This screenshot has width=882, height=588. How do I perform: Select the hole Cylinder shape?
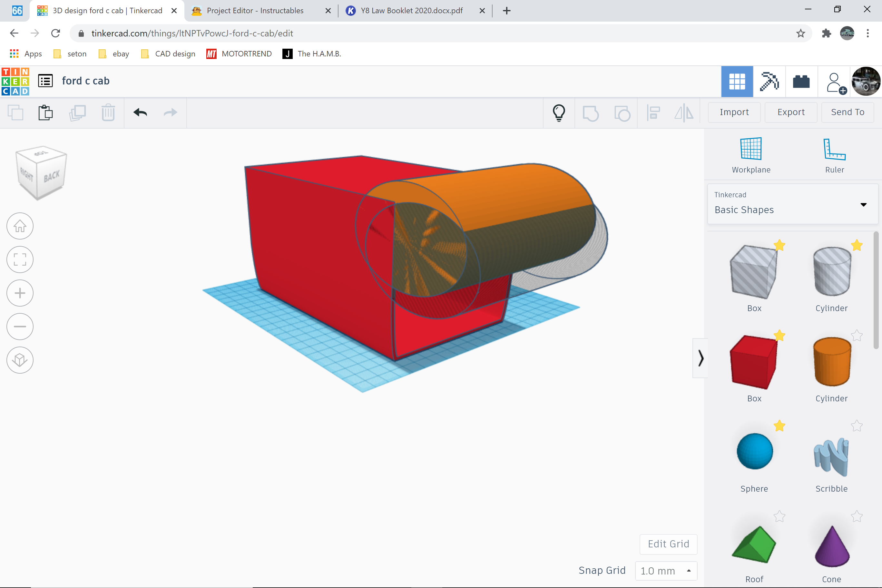coord(832,271)
